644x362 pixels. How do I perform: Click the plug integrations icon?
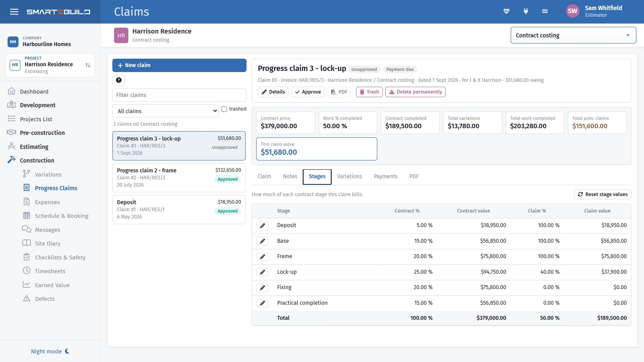pyautogui.click(x=525, y=11)
